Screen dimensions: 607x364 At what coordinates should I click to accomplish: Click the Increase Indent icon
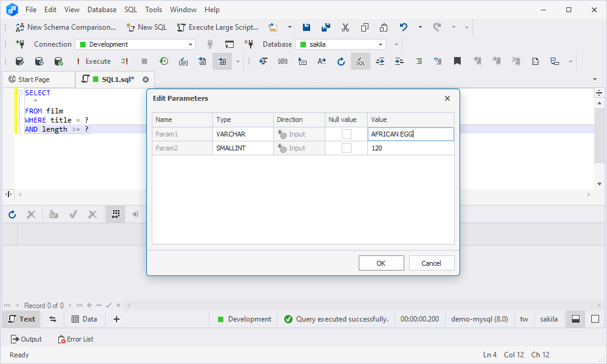(399, 61)
